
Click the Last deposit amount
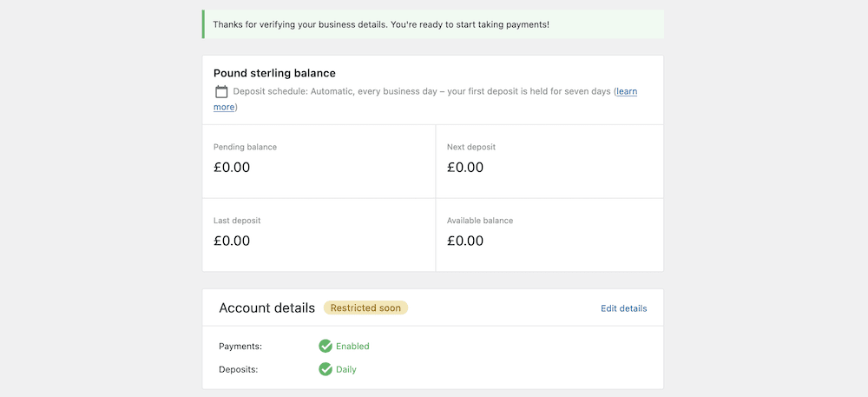tap(232, 241)
